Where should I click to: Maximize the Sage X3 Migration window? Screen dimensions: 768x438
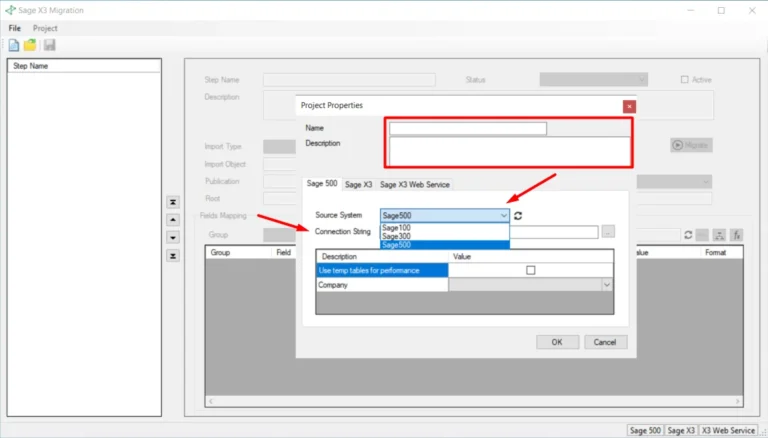[x=721, y=10]
